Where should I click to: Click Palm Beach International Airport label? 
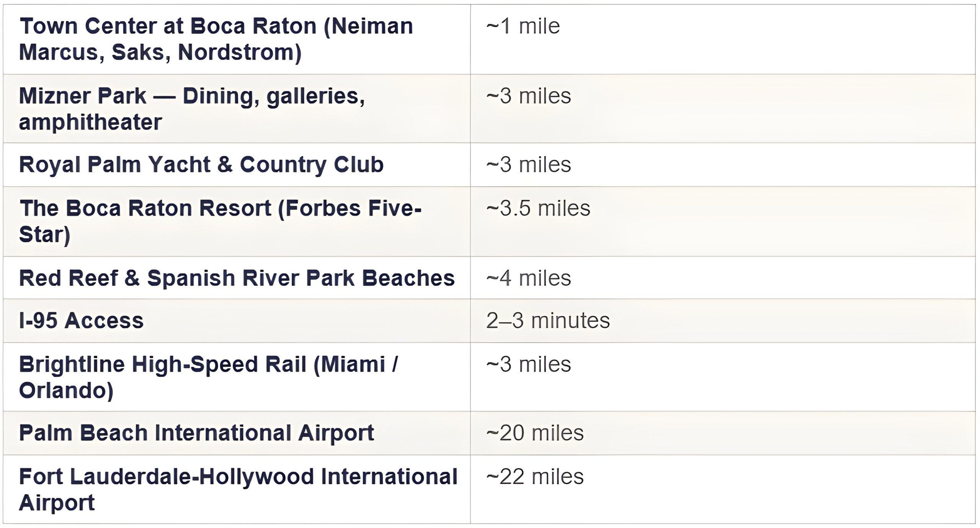(x=196, y=433)
